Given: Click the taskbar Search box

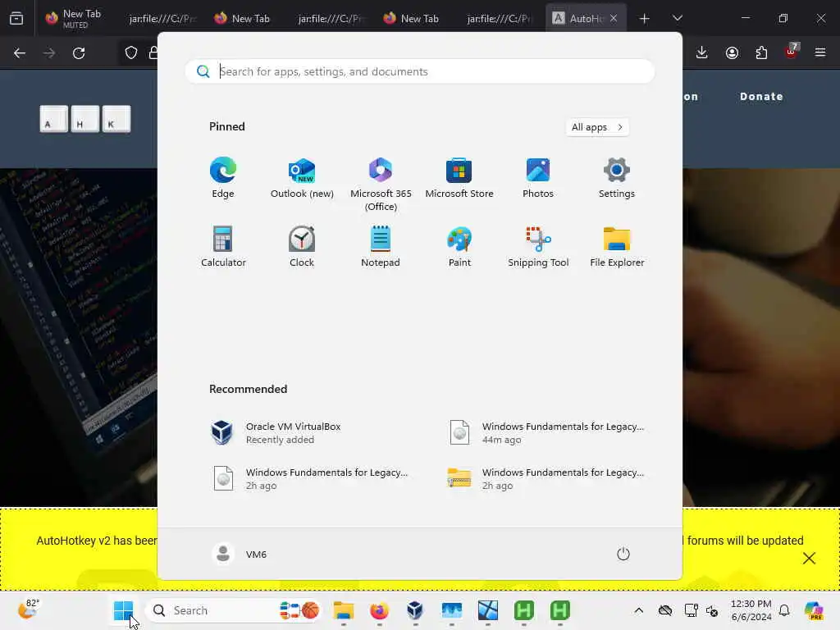Looking at the screenshot, I should (234, 610).
